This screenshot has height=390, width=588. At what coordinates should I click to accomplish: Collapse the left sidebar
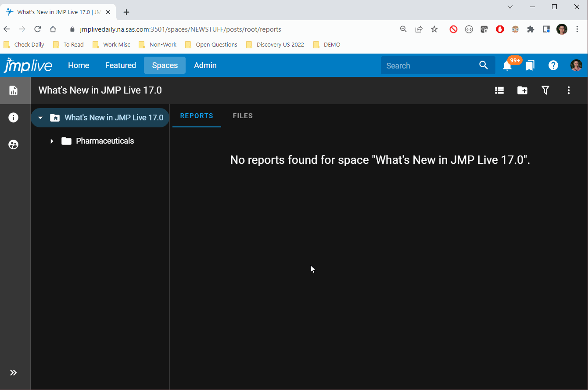14,372
